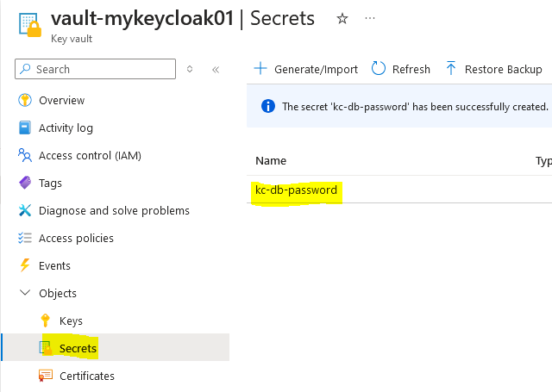Viewport: 552px width, 392px height.
Task: Open the kc-db-password secret
Action: click(297, 190)
